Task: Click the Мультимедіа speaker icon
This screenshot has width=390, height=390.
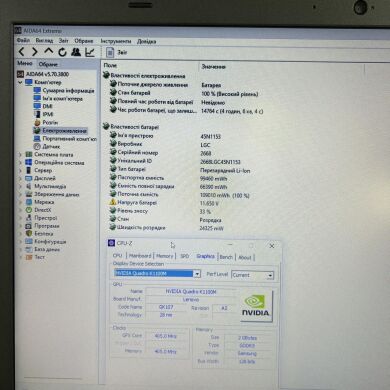Action: pos(29,186)
